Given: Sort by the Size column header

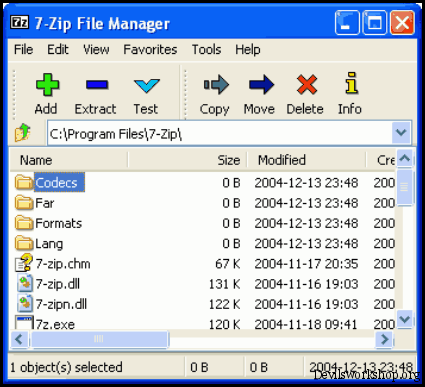Looking at the screenshot, I should click(x=187, y=160).
